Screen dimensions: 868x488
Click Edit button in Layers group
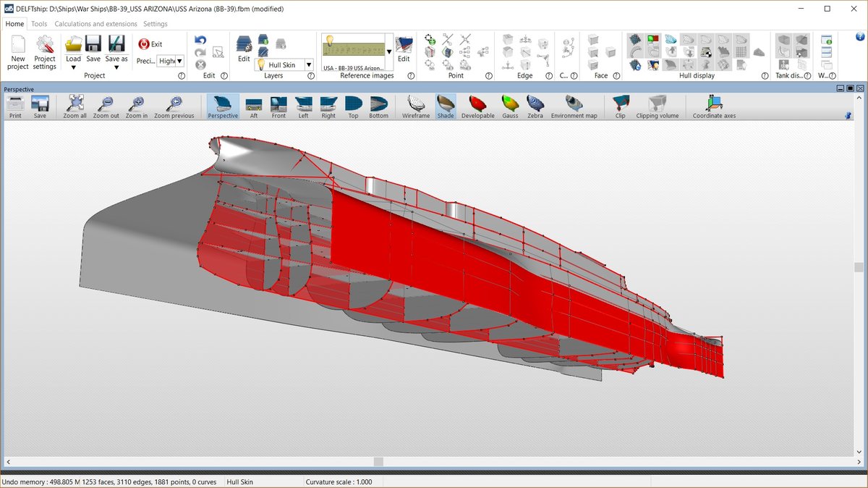(244, 49)
